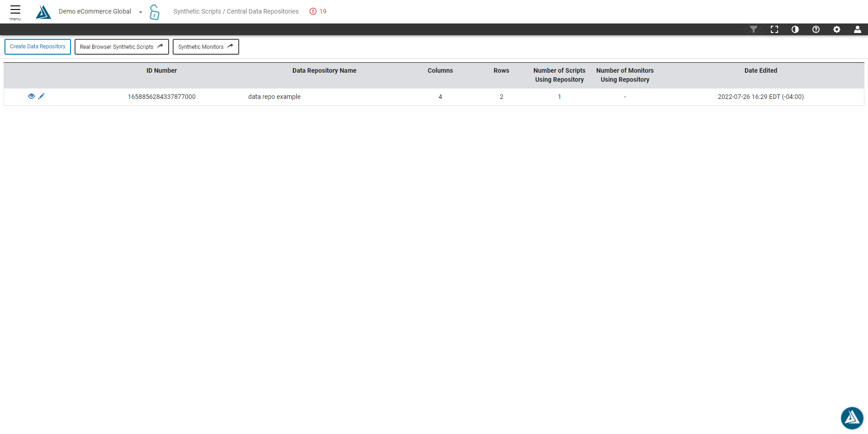Open the filter funnel icon

(x=753, y=29)
